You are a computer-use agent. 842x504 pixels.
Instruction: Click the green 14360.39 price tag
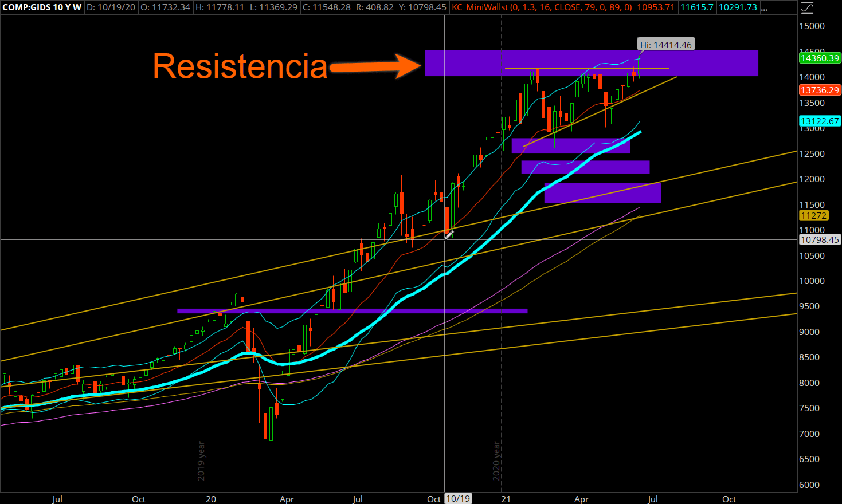pos(818,58)
